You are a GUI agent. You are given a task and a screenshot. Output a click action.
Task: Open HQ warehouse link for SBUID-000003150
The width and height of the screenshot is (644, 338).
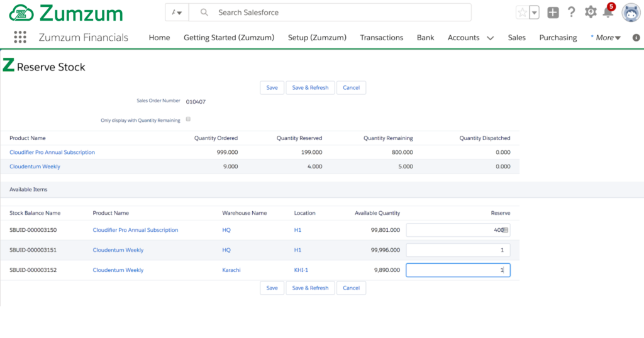[226, 230]
